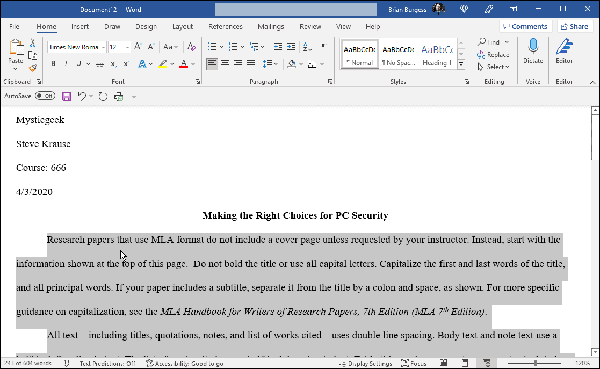Switch to the References tab
The width and height of the screenshot is (600, 369).
[225, 26]
